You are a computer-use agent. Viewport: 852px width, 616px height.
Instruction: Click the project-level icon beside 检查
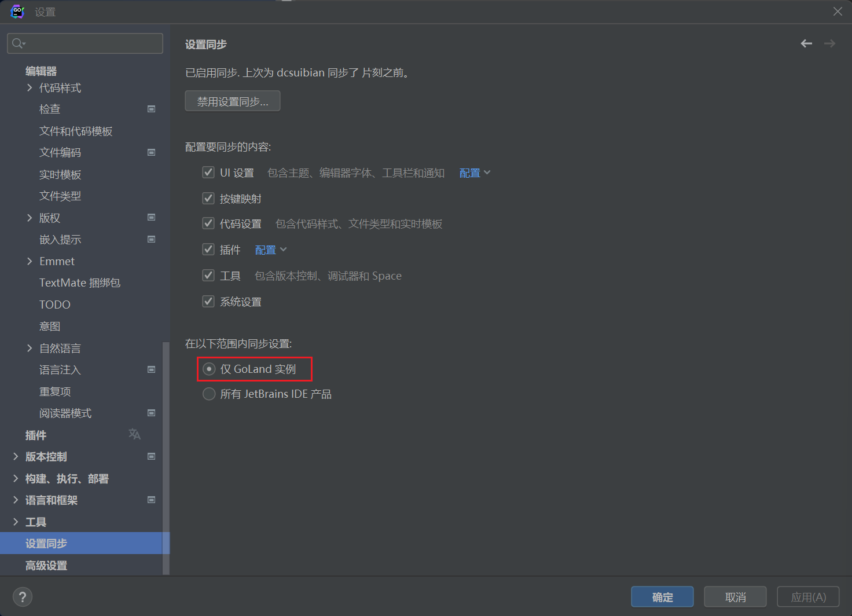[x=152, y=109]
